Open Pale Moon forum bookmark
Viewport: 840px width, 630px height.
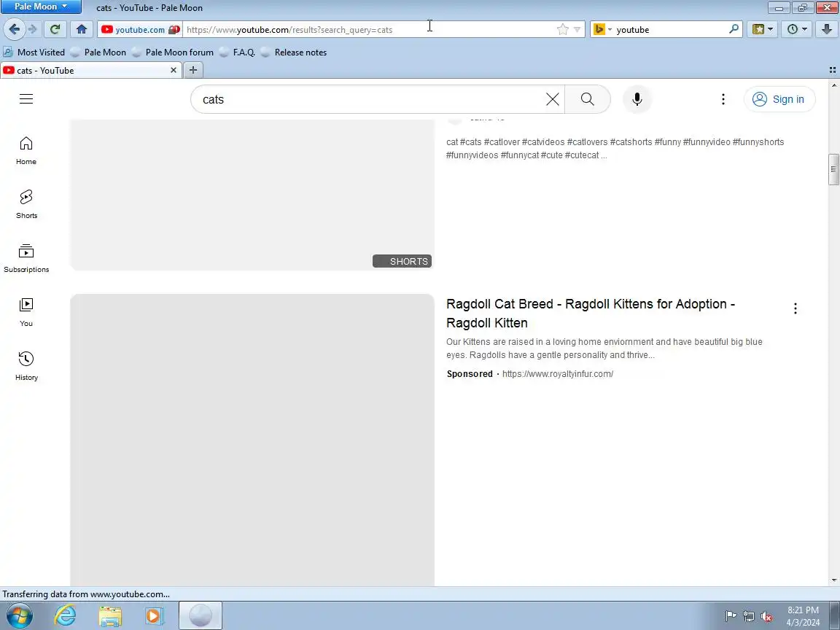pyautogui.click(x=173, y=52)
